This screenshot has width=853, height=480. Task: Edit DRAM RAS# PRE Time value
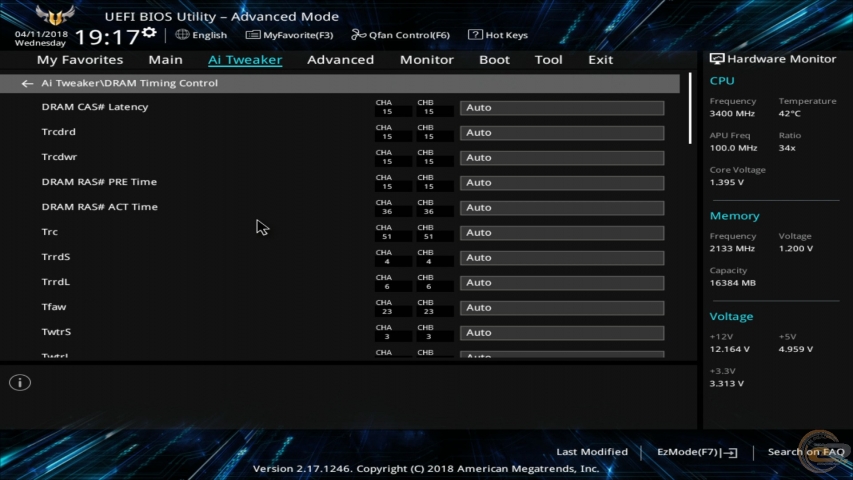click(x=562, y=183)
